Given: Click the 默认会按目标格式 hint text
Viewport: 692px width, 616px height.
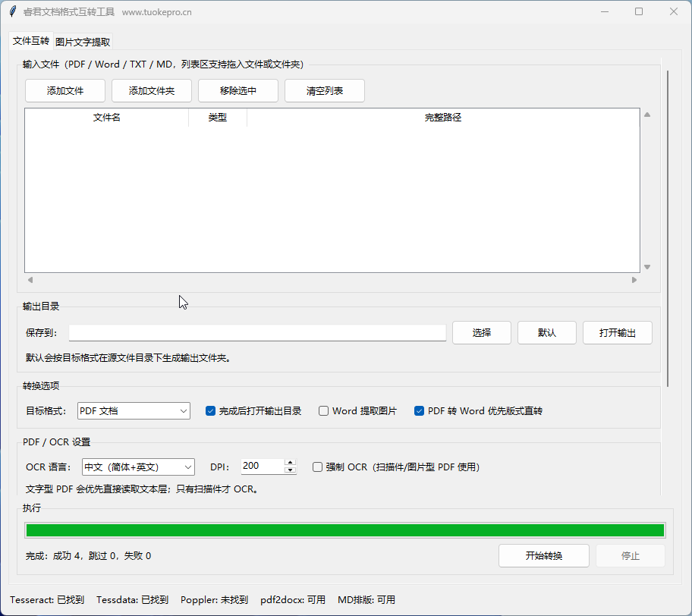Looking at the screenshot, I should point(128,358).
